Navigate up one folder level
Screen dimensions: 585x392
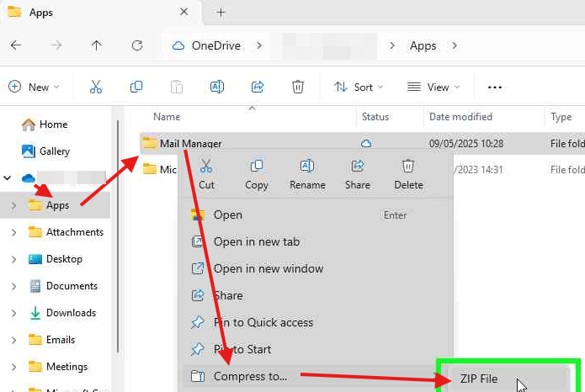(97, 45)
